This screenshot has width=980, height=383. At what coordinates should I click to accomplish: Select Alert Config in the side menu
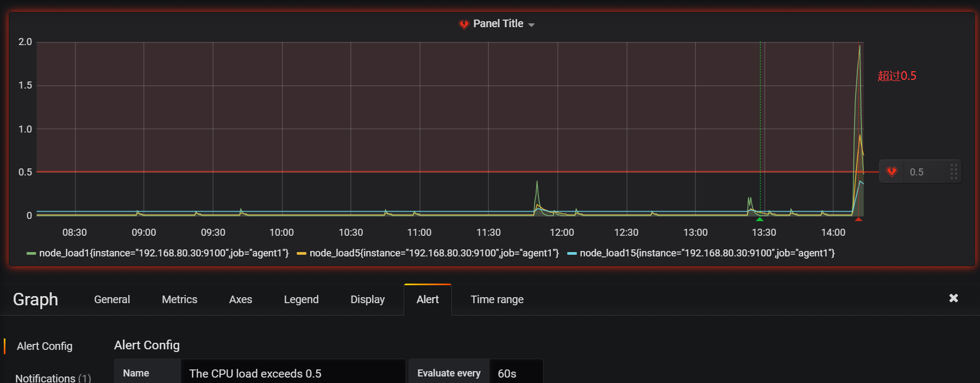(45, 346)
